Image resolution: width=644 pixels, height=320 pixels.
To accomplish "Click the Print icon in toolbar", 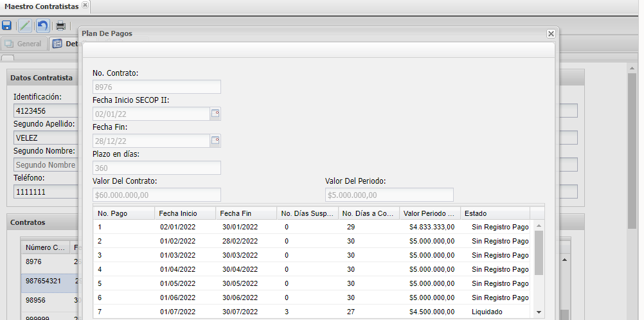I will click(x=60, y=26).
